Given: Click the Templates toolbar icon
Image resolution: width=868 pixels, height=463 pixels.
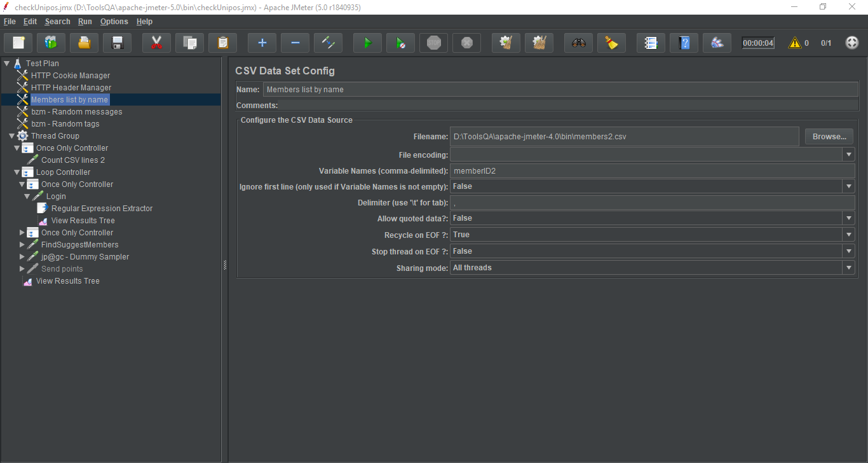Looking at the screenshot, I should pyautogui.click(x=51, y=43).
